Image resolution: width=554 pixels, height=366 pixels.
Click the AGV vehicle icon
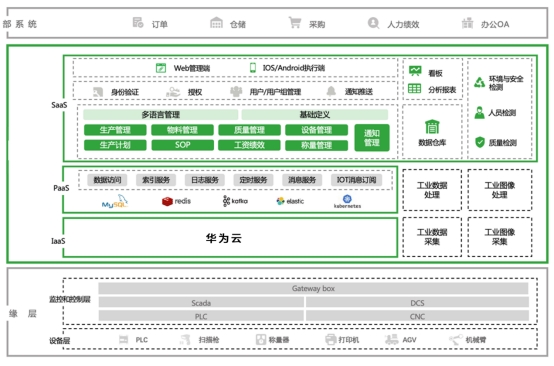(x=391, y=340)
